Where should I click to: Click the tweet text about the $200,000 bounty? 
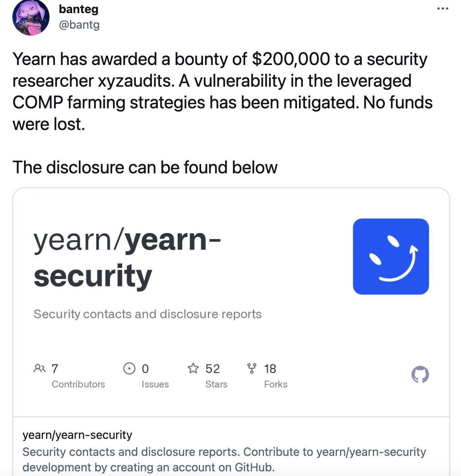click(x=222, y=91)
